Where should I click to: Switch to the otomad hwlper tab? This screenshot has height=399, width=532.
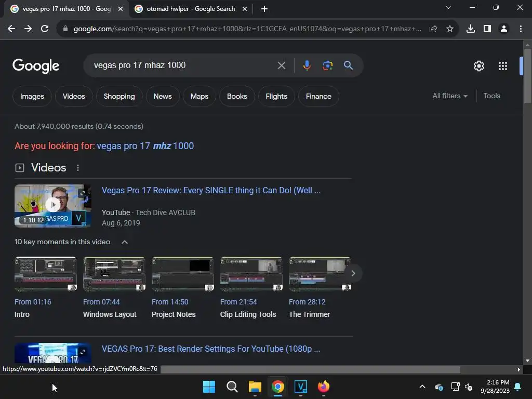pyautogui.click(x=191, y=9)
